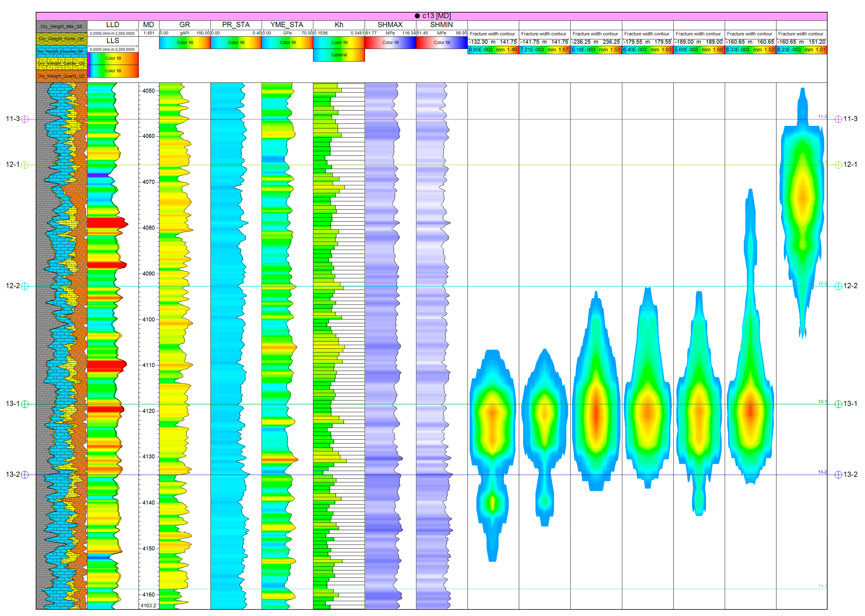This screenshot has width=865, height=616.
Task: Select the 5.60E-003 mm 1.60 fracture color scale
Action: click(699, 50)
